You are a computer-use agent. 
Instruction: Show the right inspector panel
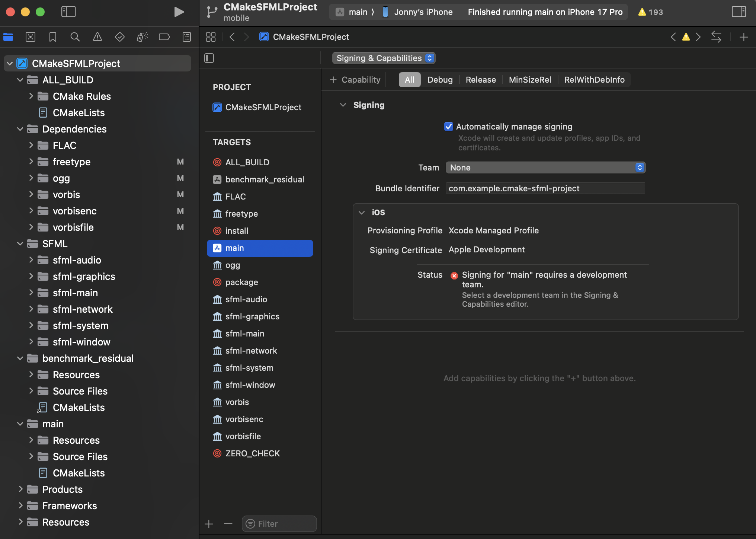(x=739, y=12)
